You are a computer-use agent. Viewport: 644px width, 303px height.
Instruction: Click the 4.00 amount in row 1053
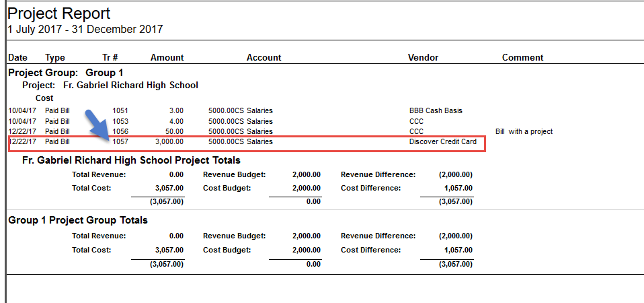pyautogui.click(x=177, y=121)
